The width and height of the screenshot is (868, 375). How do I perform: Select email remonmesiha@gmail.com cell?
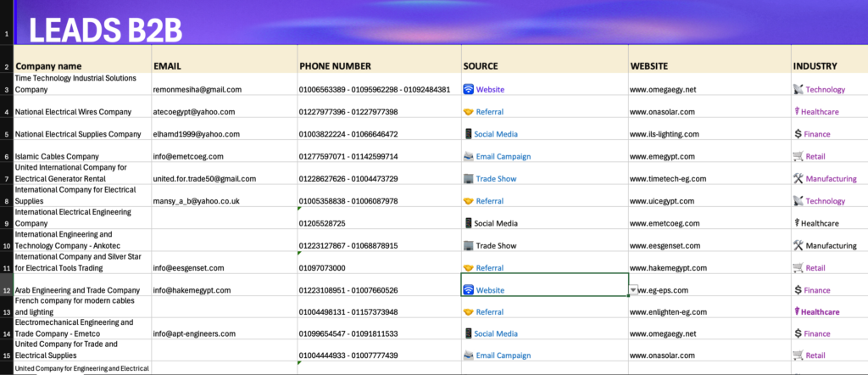click(224, 84)
